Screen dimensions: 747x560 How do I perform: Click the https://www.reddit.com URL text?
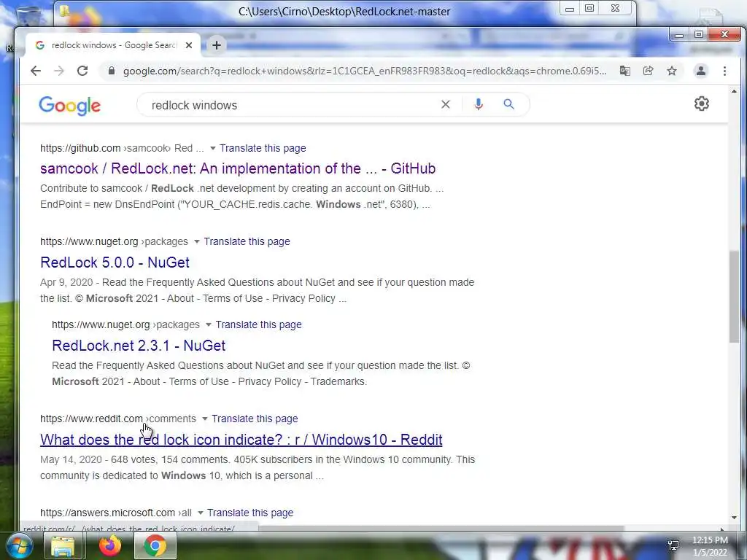point(91,419)
